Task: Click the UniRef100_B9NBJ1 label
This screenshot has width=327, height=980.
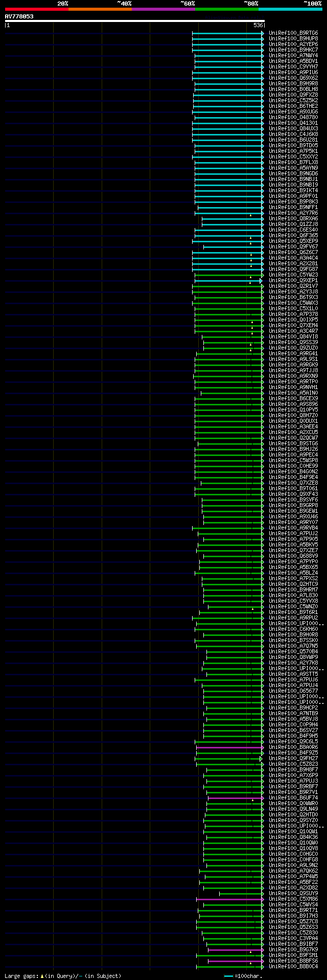Action: point(293,179)
